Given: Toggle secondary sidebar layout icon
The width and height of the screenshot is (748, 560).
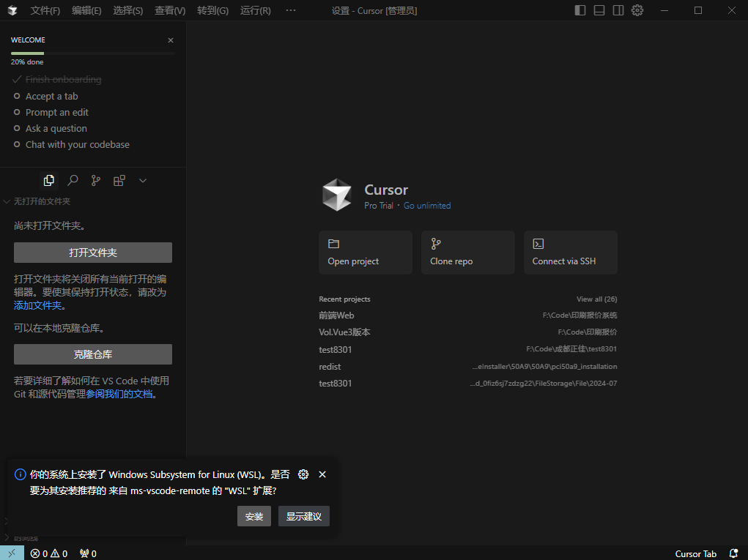Looking at the screenshot, I should pyautogui.click(x=618, y=10).
